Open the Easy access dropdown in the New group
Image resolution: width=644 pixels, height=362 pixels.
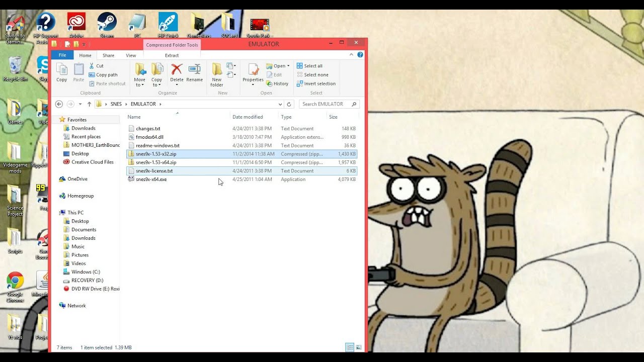coord(231,75)
